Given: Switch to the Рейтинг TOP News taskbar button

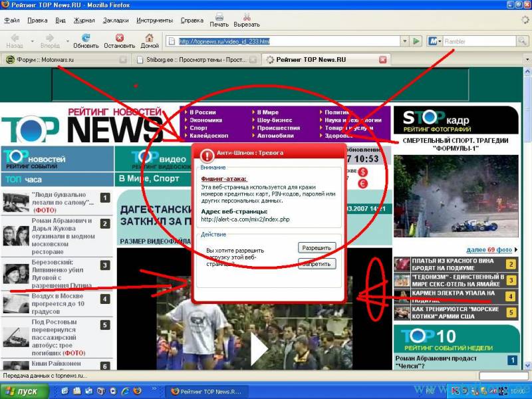Looking at the screenshot, I should pos(207,391).
